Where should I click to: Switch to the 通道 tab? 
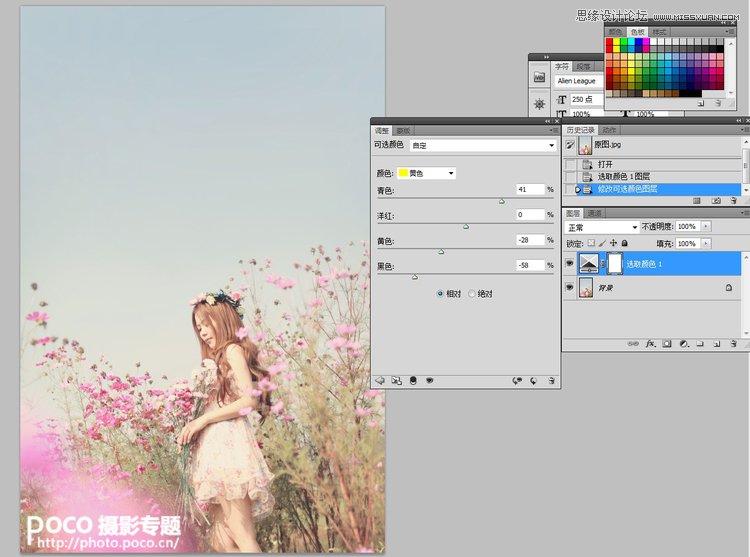pos(594,213)
